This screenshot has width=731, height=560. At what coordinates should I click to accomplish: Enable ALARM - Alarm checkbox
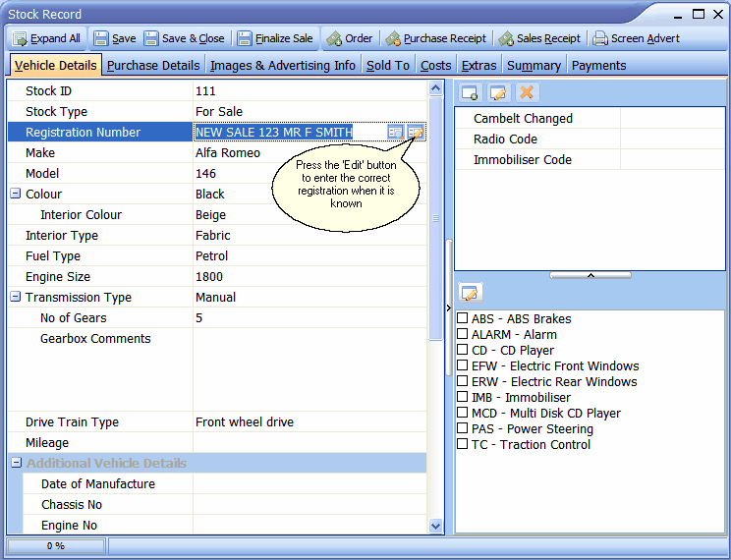[462, 334]
